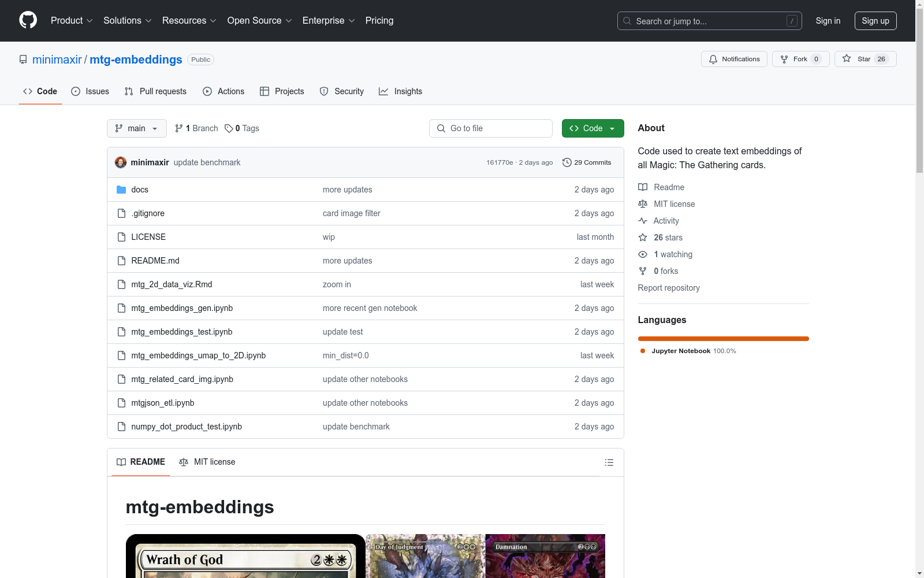
Task: Open the Security tab
Action: coord(342,91)
